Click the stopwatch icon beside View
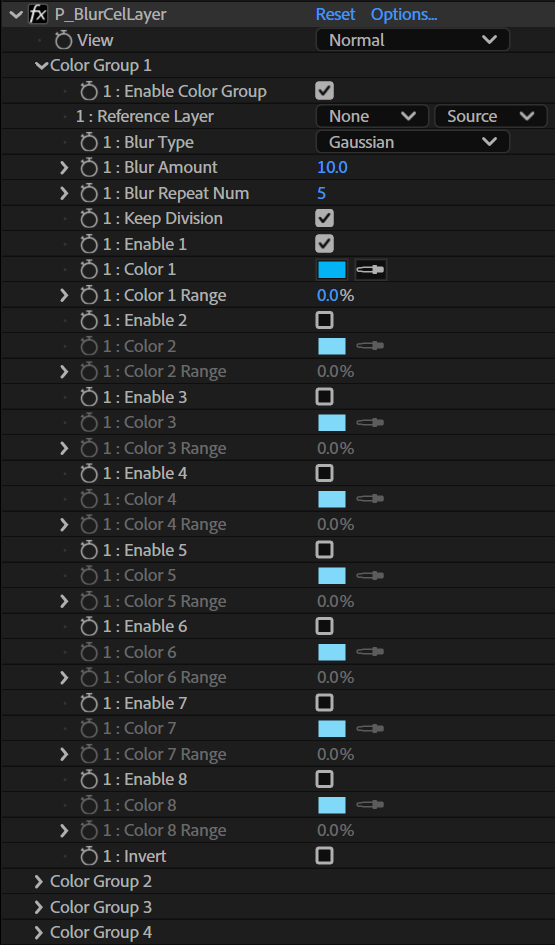Screen dimensions: 555x945 [x=63, y=40]
